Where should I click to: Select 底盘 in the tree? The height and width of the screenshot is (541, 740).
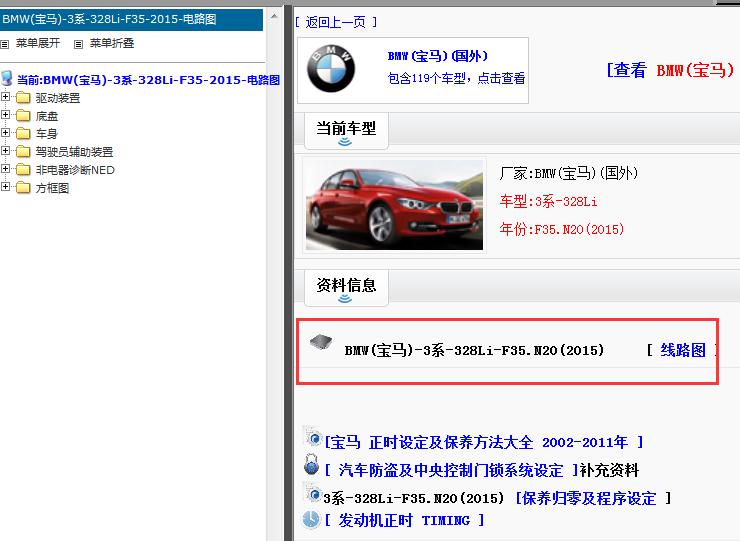point(47,116)
